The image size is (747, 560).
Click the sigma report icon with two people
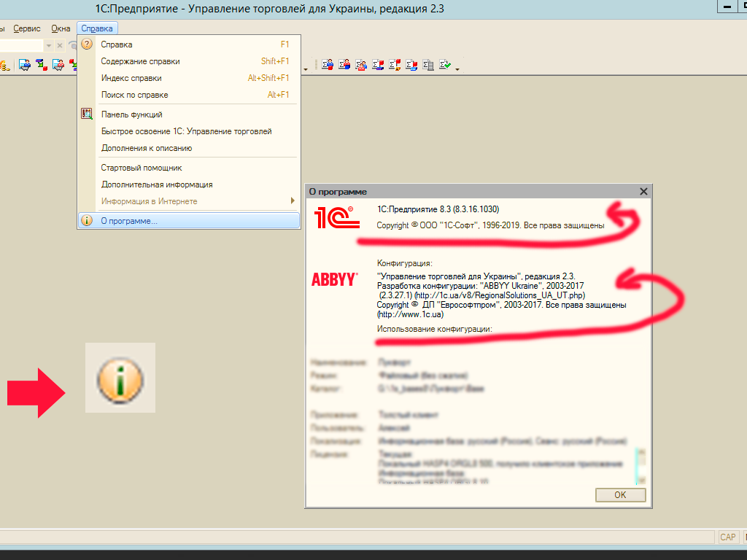[361, 65]
